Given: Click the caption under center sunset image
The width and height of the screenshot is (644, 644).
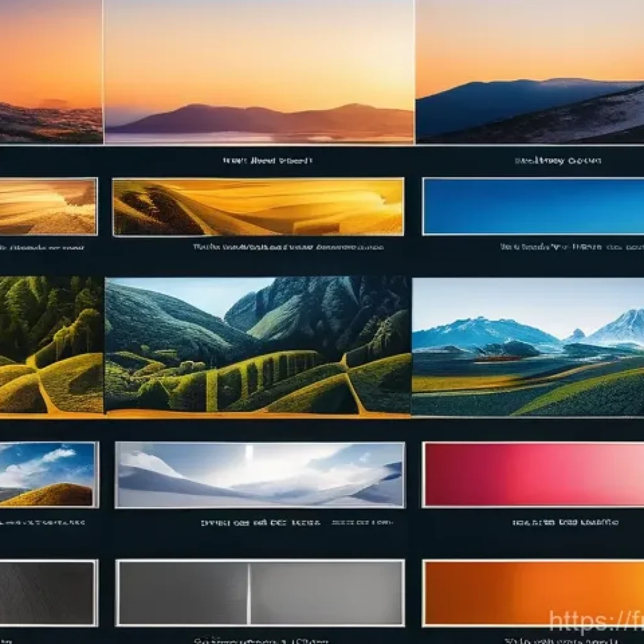Looking at the screenshot, I should click(x=267, y=161).
